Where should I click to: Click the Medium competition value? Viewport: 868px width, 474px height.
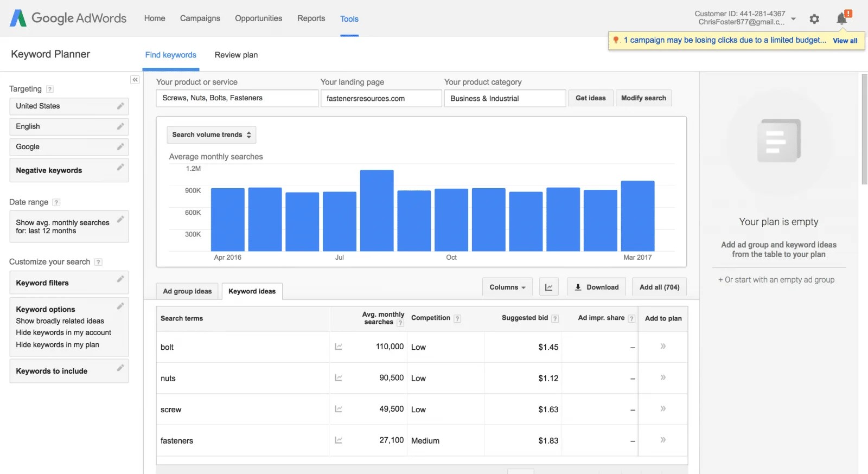click(x=425, y=440)
